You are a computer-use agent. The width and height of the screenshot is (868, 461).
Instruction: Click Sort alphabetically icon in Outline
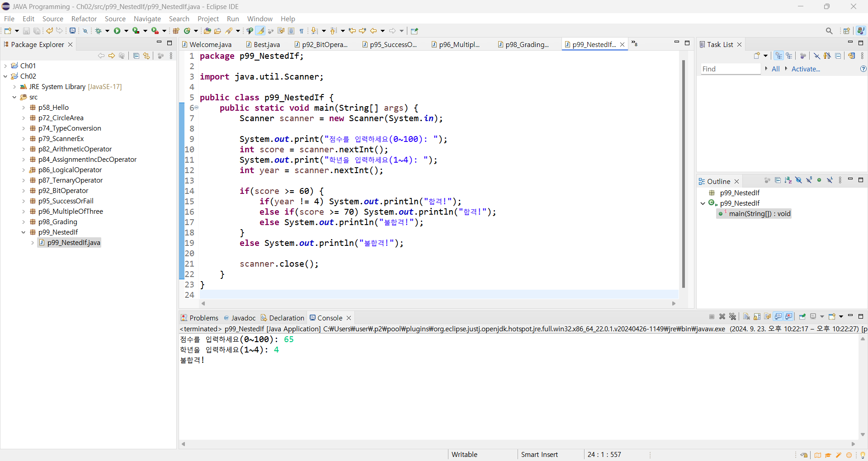pos(788,180)
